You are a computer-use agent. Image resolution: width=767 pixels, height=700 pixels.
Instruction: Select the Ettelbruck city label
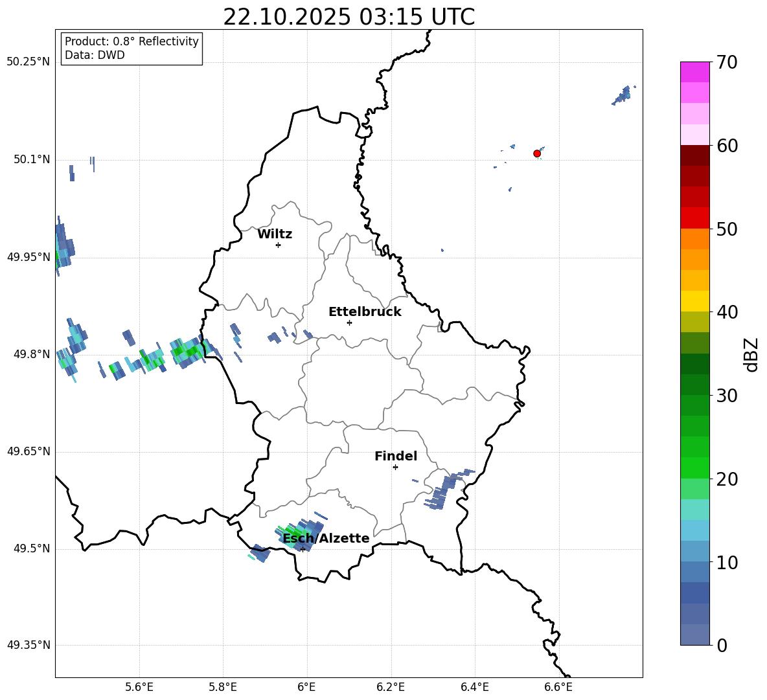365,311
